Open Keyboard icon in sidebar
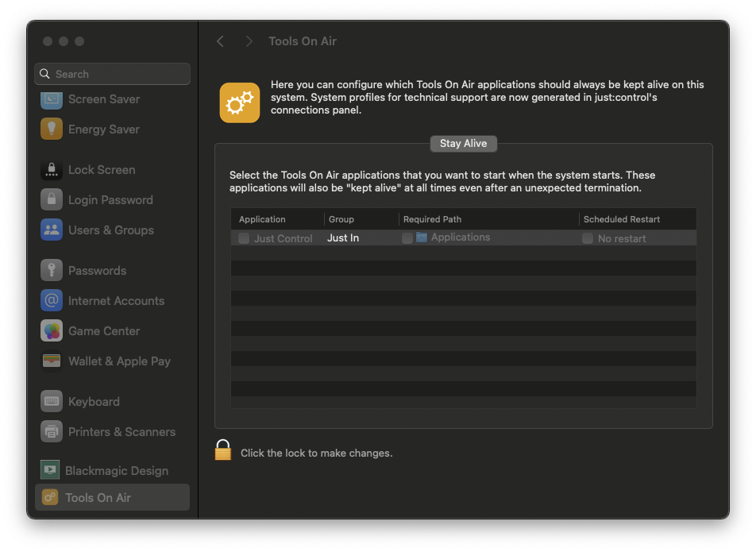This screenshot has height=552, width=756. click(52, 402)
